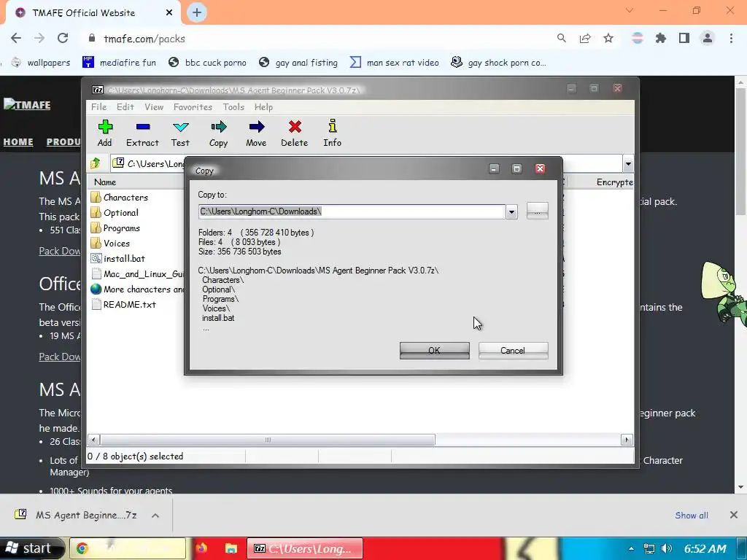Viewport: 747px width, 560px height.
Task: Click the file list scroll right arrow
Action: click(627, 440)
